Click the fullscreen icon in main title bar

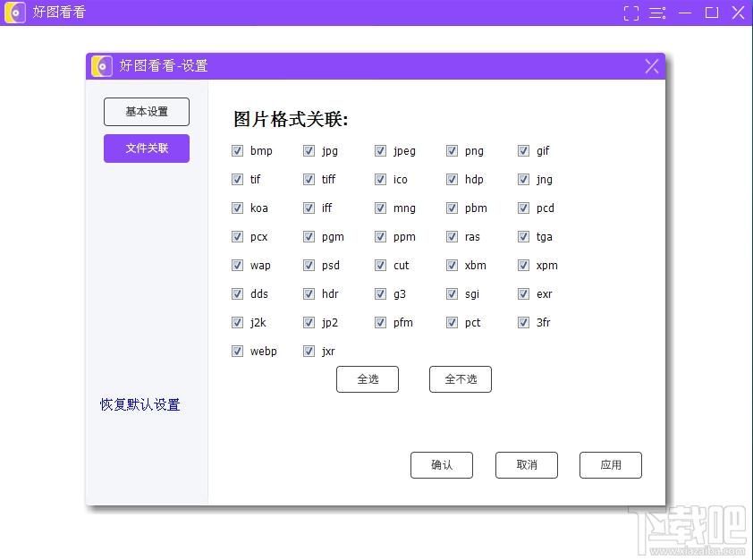click(x=631, y=13)
